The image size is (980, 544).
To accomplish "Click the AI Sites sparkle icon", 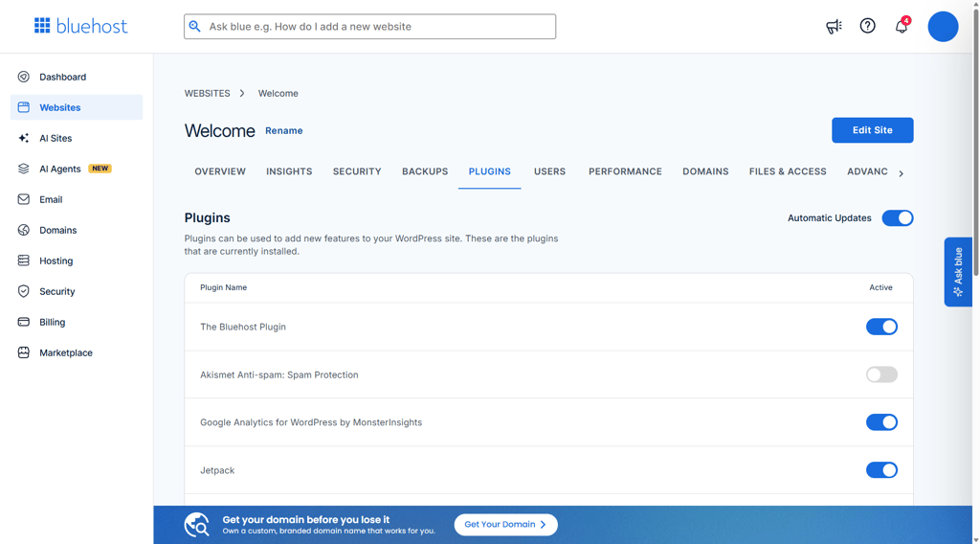I will (24, 138).
